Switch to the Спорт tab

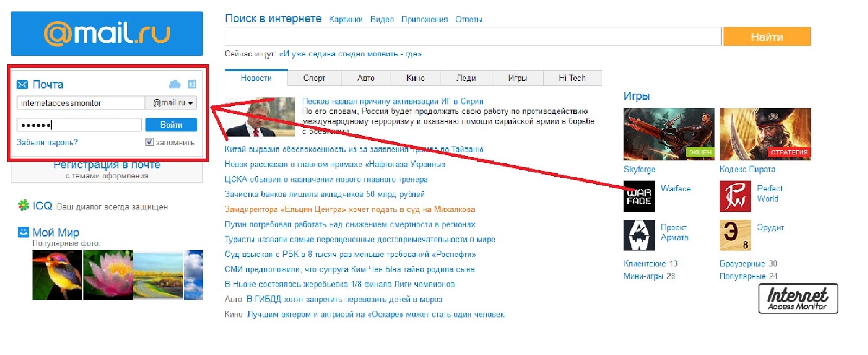(x=315, y=78)
